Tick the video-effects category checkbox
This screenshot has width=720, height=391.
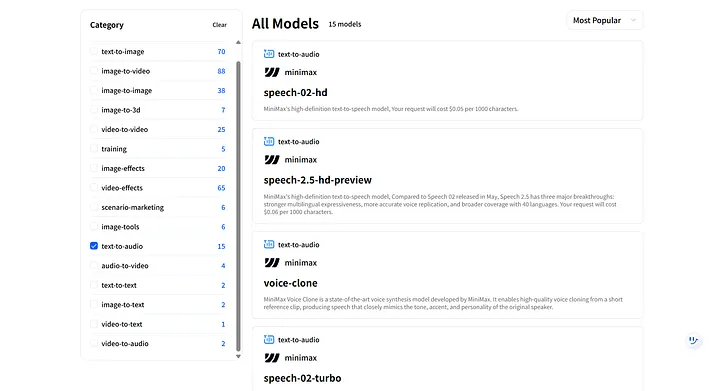coord(94,187)
